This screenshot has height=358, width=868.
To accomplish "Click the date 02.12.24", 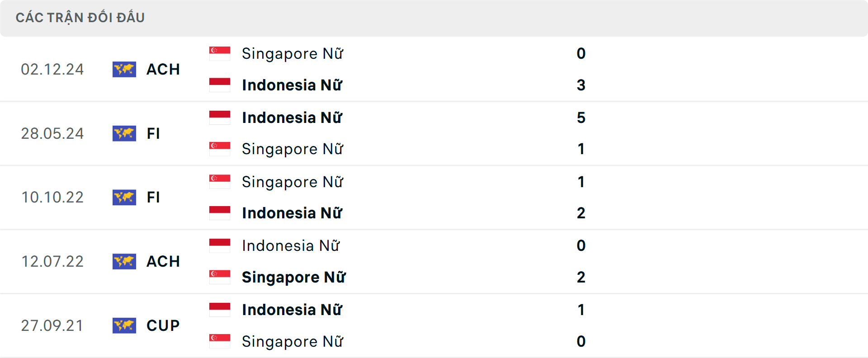I will coord(52,69).
